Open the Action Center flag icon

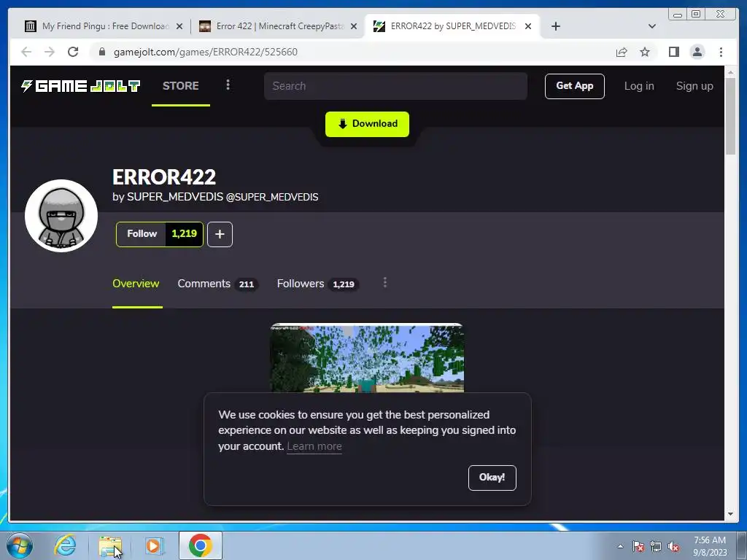[x=638, y=546]
